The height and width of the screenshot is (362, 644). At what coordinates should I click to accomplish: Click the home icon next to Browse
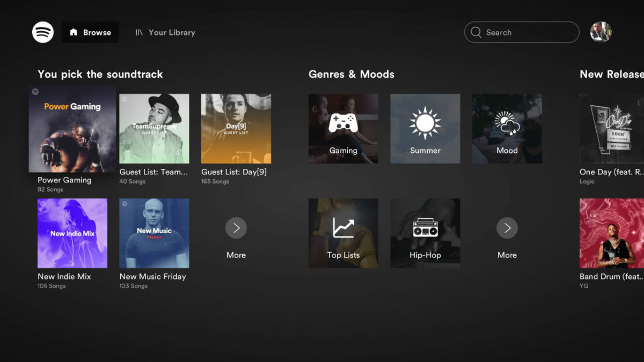click(75, 32)
